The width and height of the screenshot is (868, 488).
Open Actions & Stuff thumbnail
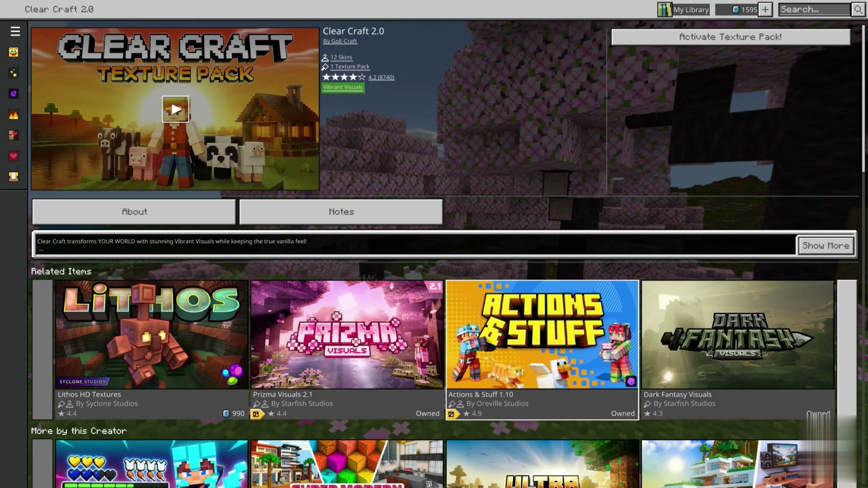click(x=542, y=334)
